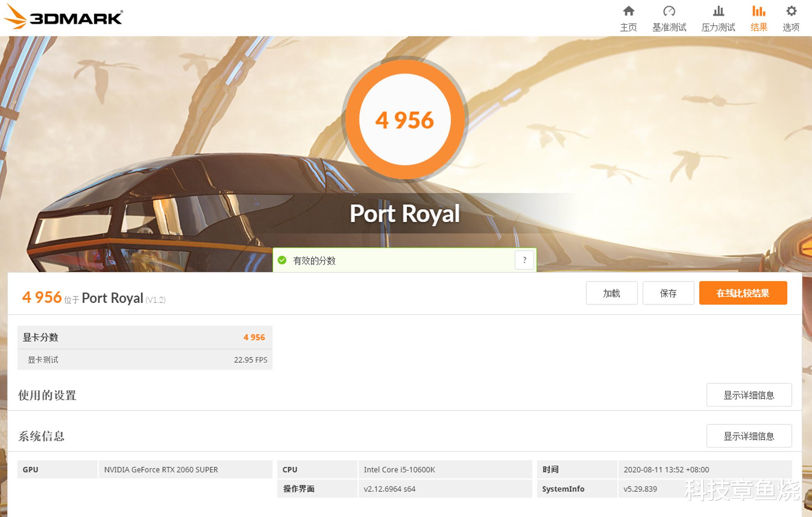812x517 pixels.
Task: Open the Benchmarks (基准测试) gauge icon
Action: tap(669, 11)
